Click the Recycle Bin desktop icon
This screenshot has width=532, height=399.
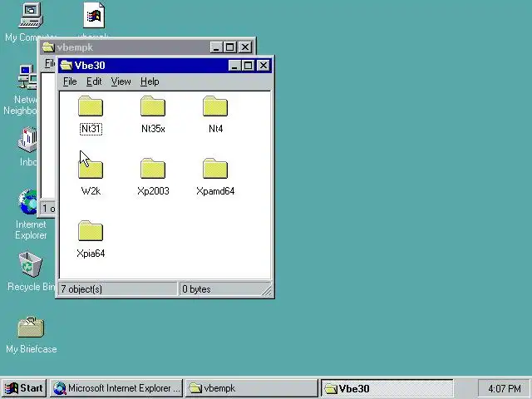pos(31,264)
